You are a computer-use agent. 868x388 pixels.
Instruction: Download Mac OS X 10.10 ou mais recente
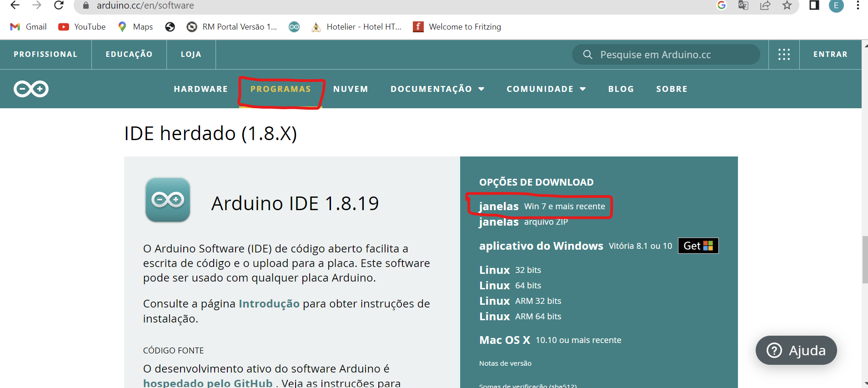click(550, 340)
